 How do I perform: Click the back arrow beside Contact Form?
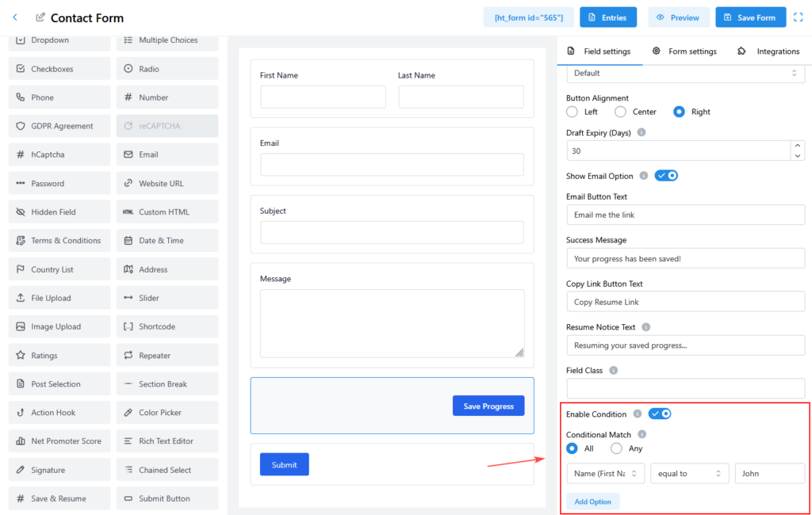tap(15, 17)
